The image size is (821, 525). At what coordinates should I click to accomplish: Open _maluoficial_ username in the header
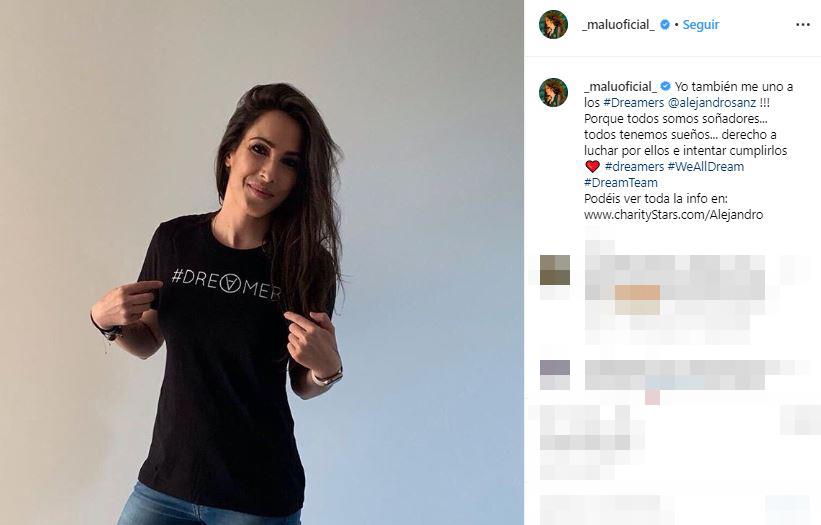point(618,25)
